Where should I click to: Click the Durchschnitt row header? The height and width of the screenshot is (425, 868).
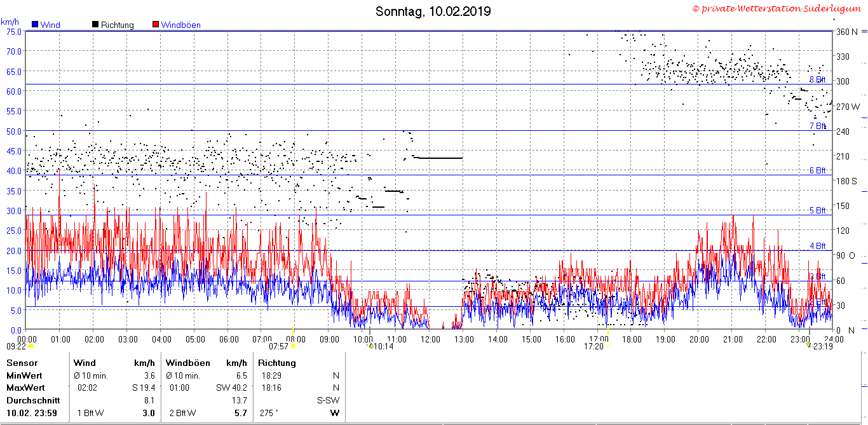click(33, 400)
